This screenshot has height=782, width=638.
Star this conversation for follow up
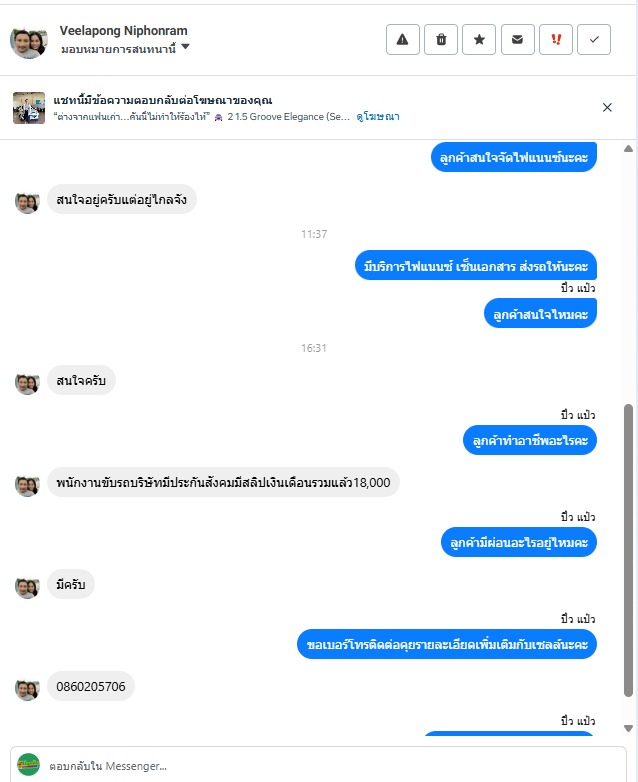tap(479, 39)
